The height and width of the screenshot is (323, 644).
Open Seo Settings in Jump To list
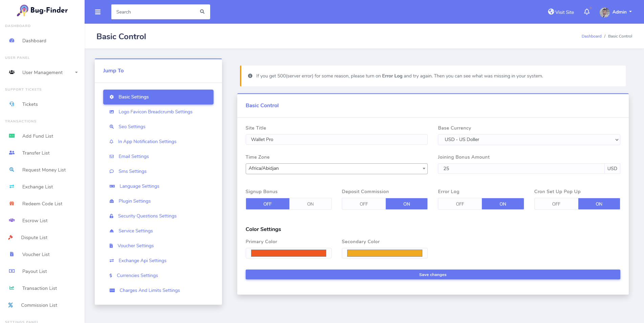pos(132,126)
